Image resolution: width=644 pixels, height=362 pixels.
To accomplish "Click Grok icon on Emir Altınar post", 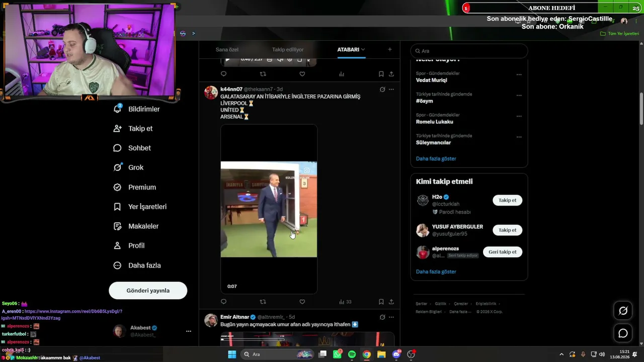I will click(x=382, y=317).
